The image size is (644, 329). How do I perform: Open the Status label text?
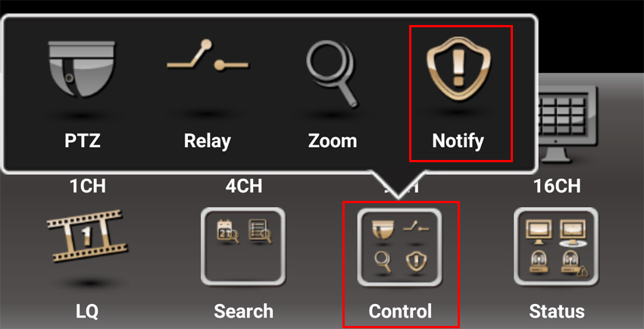coord(557,312)
